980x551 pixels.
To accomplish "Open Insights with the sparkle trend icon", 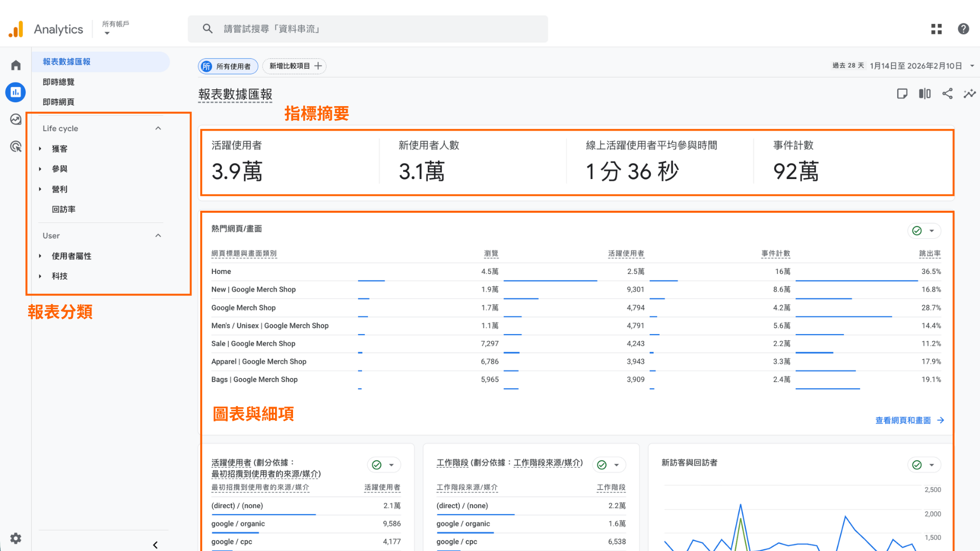I will coord(969,93).
